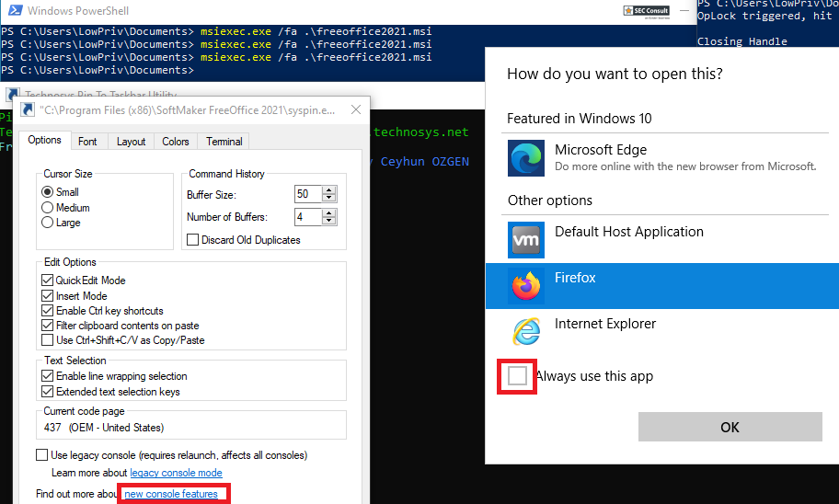Open the legacy console mode link
Screen dimensions: 839x504
[x=176, y=473]
